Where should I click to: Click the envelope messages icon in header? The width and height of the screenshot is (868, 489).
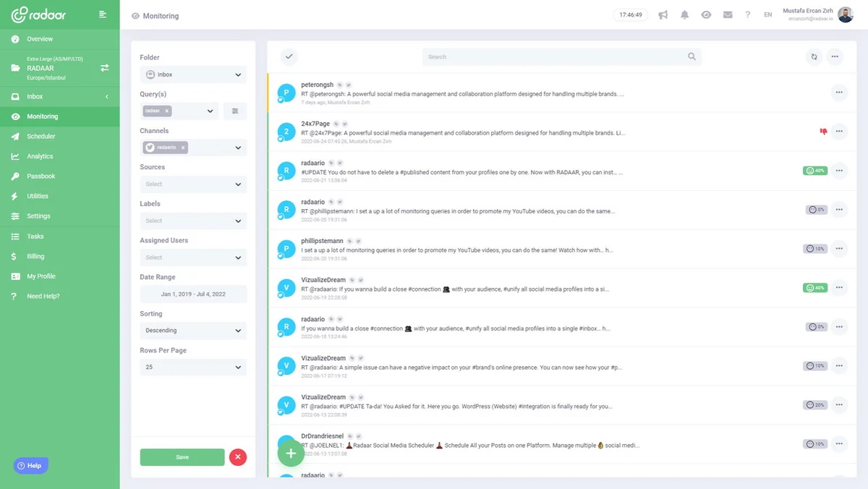pyautogui.click(x=728, y=15)
